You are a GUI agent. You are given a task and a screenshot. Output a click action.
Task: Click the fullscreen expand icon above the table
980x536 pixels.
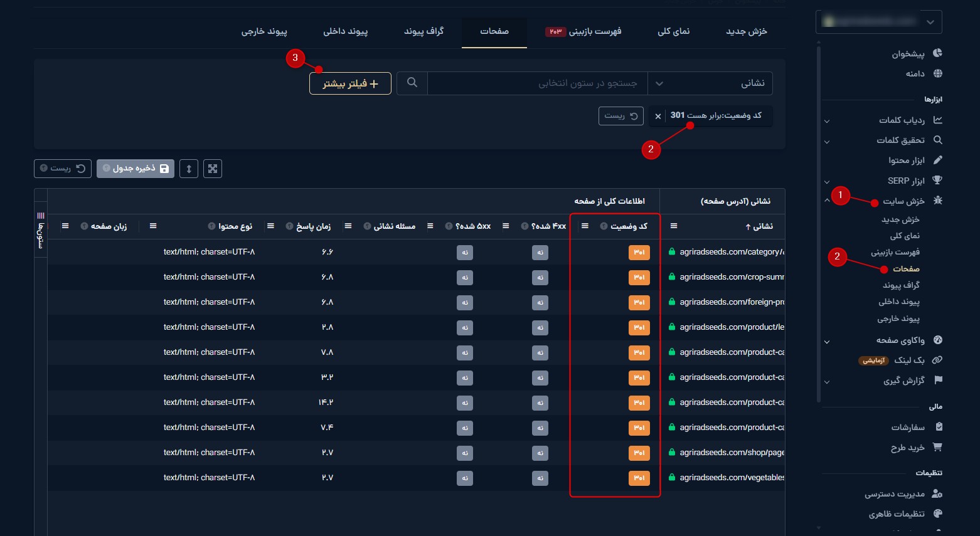(213, 169)
